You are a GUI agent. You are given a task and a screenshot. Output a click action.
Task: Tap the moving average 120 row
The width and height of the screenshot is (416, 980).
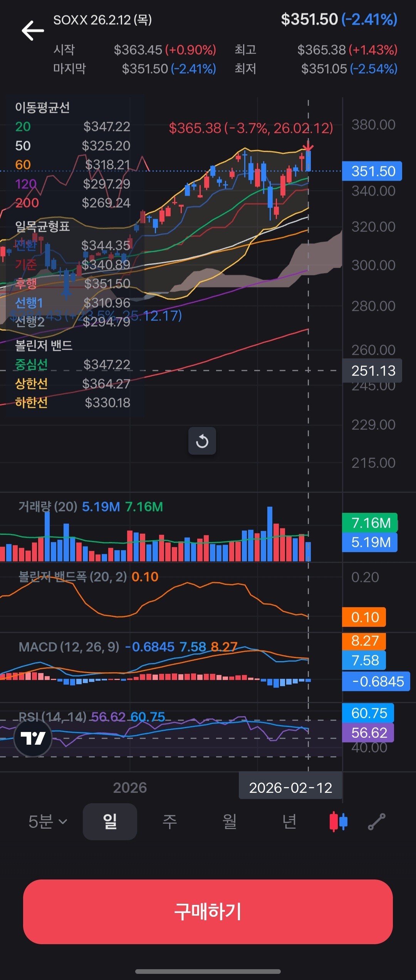[x=72, y=184]
